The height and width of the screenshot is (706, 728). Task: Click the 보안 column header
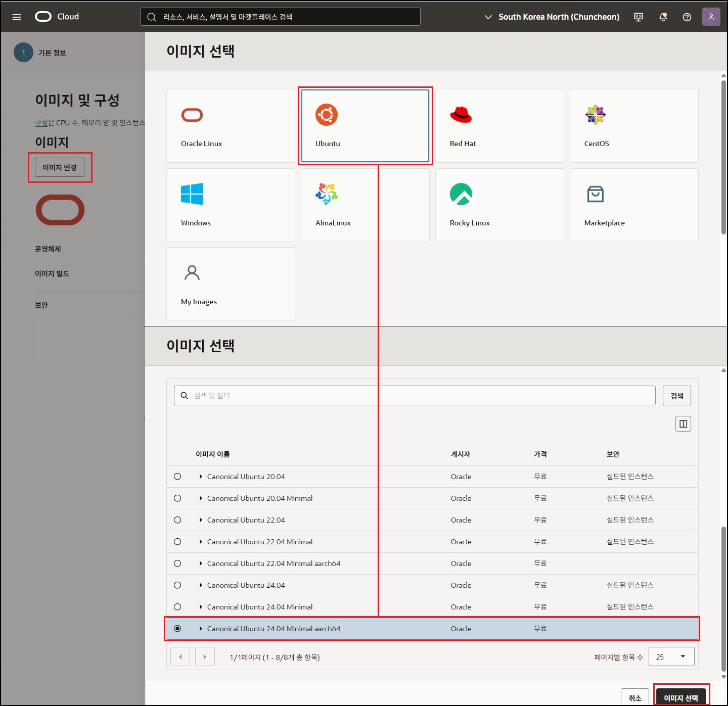click(x=613, y=454)
